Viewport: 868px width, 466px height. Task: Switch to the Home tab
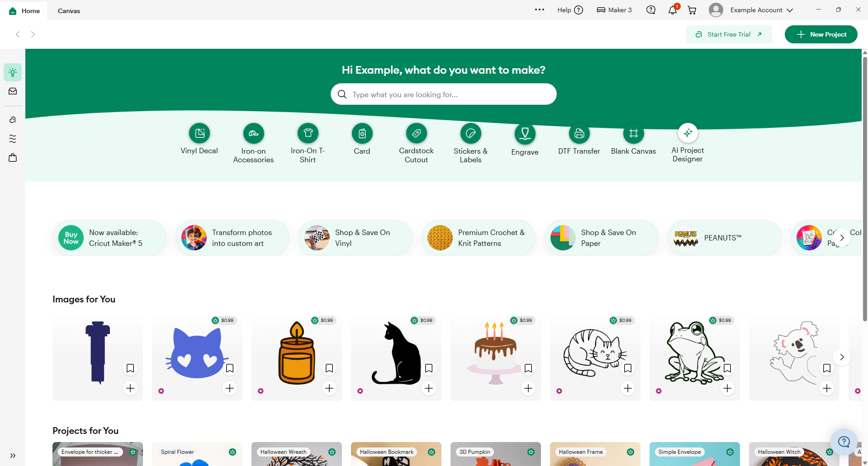coord(25,11)
